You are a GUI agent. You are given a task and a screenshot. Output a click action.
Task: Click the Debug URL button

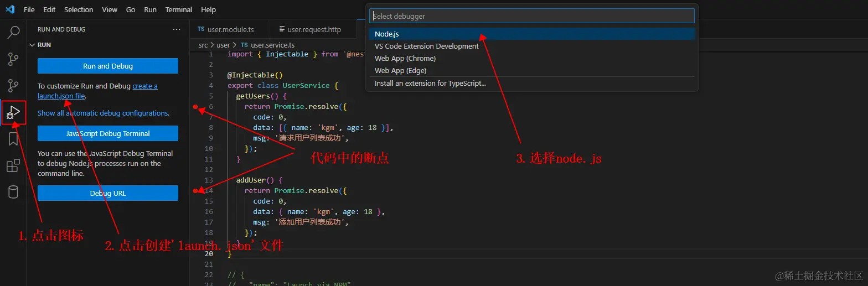(x=108, y=193)
